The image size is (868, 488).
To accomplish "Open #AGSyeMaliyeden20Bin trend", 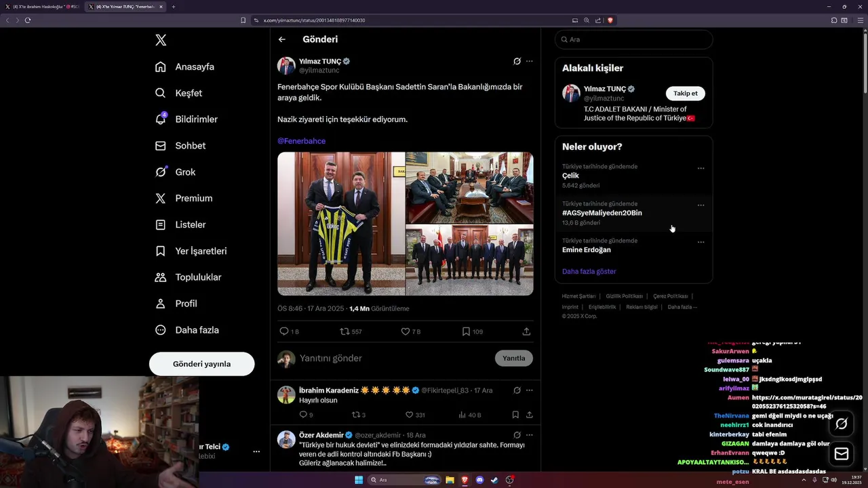I will [602, 213].
